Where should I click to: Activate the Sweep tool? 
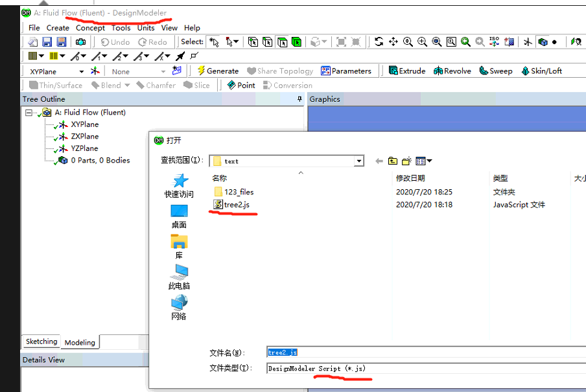coord(495,71)
